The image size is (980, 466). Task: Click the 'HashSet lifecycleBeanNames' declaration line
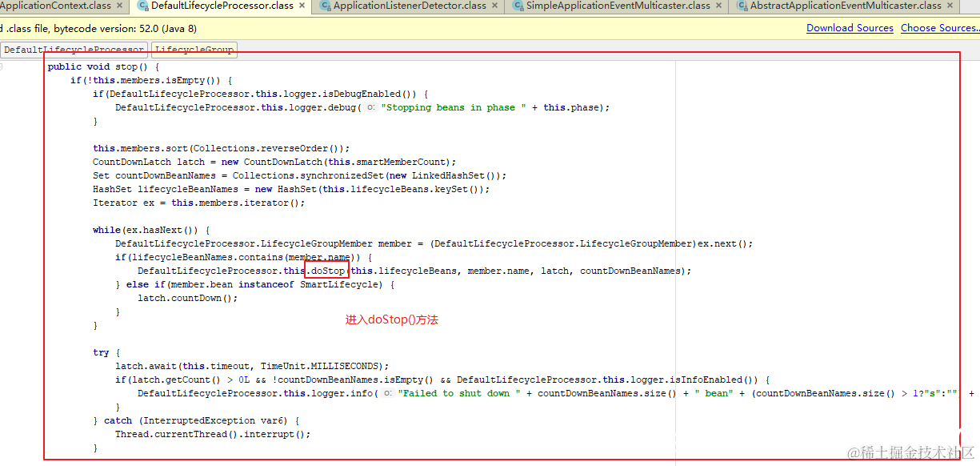(291, 189)
